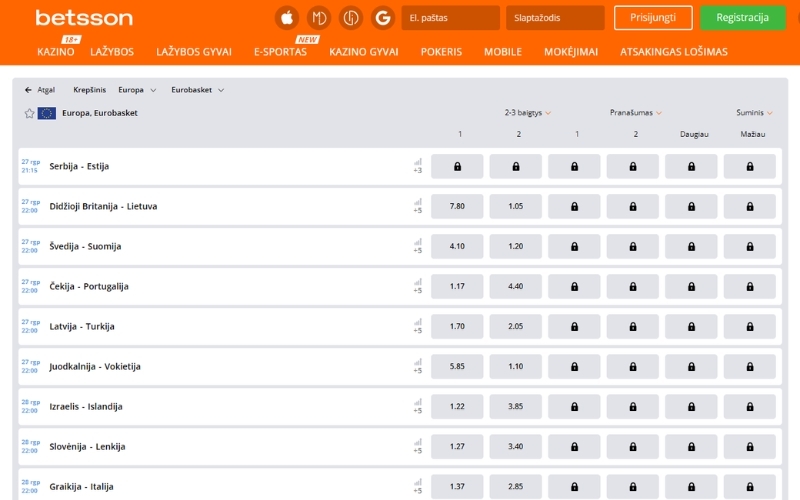Sign in with Google icon
This screenshot has width=800, height=500.
383,18
